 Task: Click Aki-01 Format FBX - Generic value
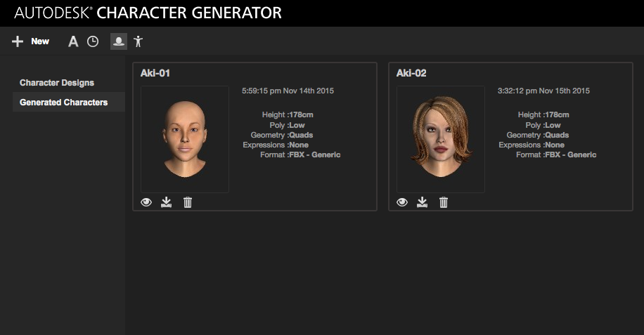[315, 155]
